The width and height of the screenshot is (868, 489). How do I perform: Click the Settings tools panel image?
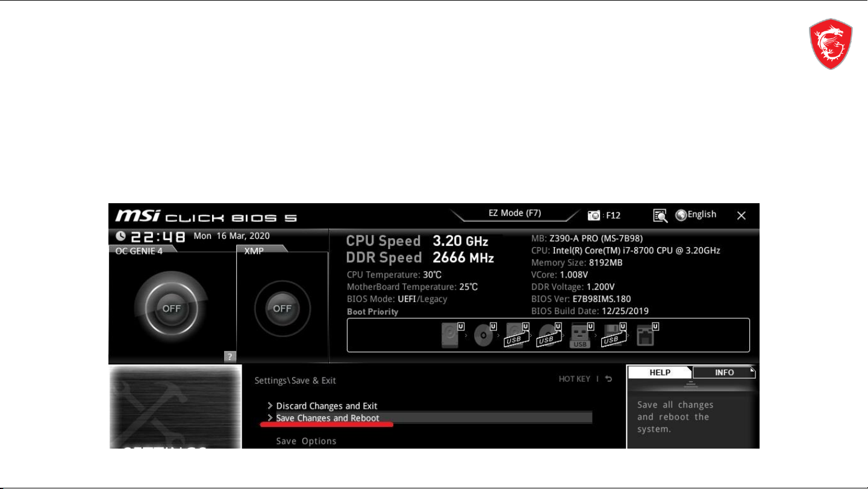click(x=175, y=406)
